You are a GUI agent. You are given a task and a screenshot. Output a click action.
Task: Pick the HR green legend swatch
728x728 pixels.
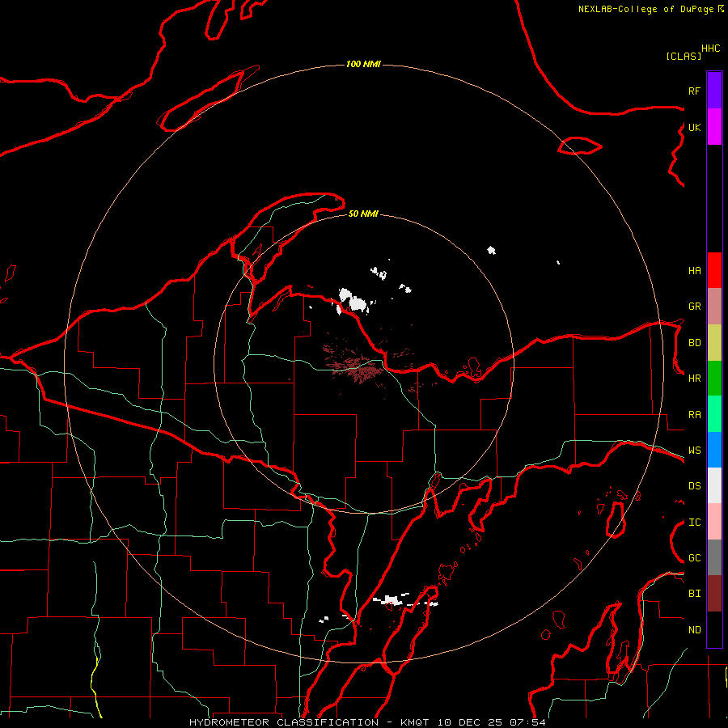714,379
